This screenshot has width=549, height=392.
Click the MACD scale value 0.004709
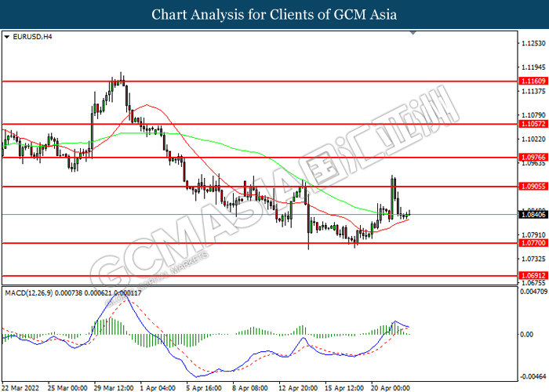[534, 292]
